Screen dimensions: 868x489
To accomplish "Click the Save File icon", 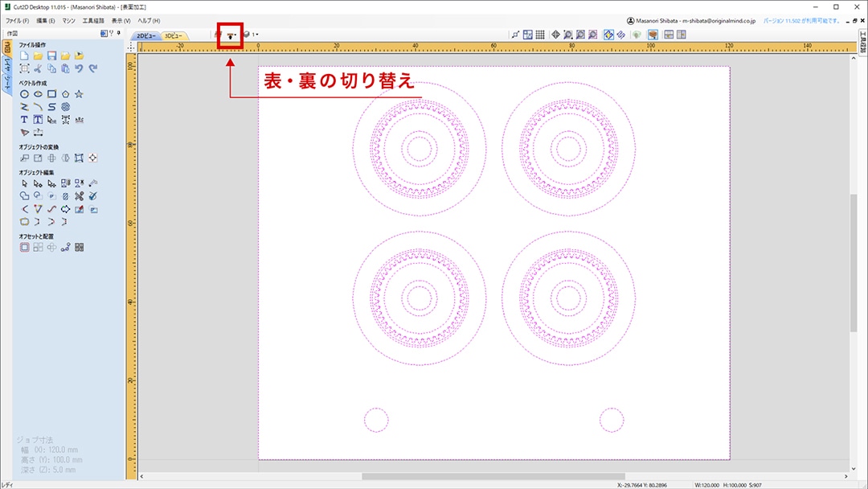I will (51, 56).
